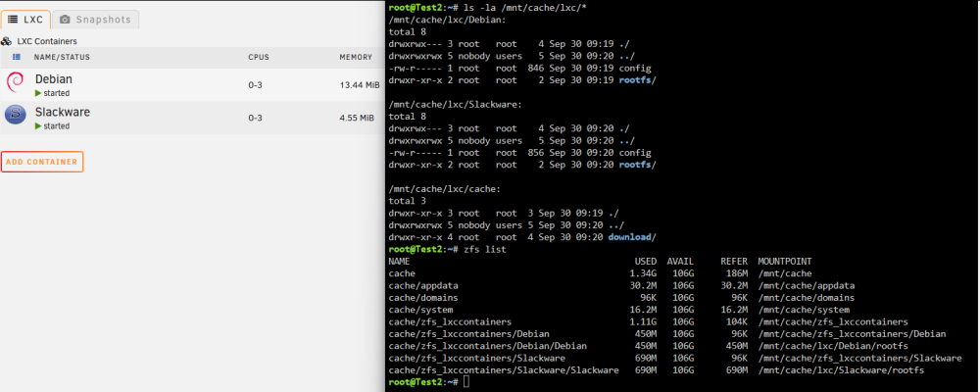Viewport: 980px width, 392px height.
Task: Open the Debian container name
Action: tap(54, 79)
